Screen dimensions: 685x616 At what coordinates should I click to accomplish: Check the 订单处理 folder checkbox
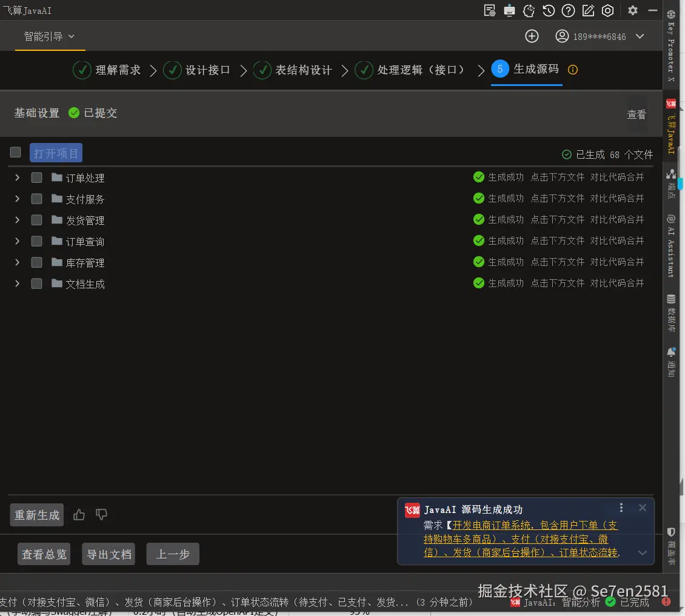(37, 177)
